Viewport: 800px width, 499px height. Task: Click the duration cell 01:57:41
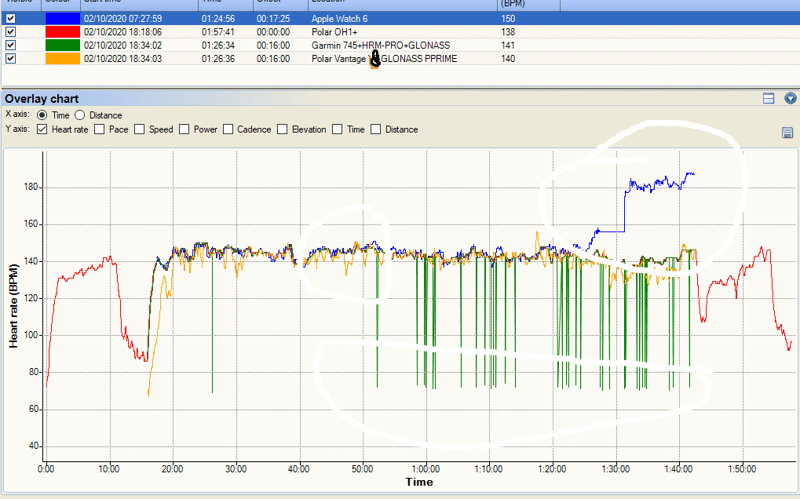pyautogui.click(x=218, y=32)
